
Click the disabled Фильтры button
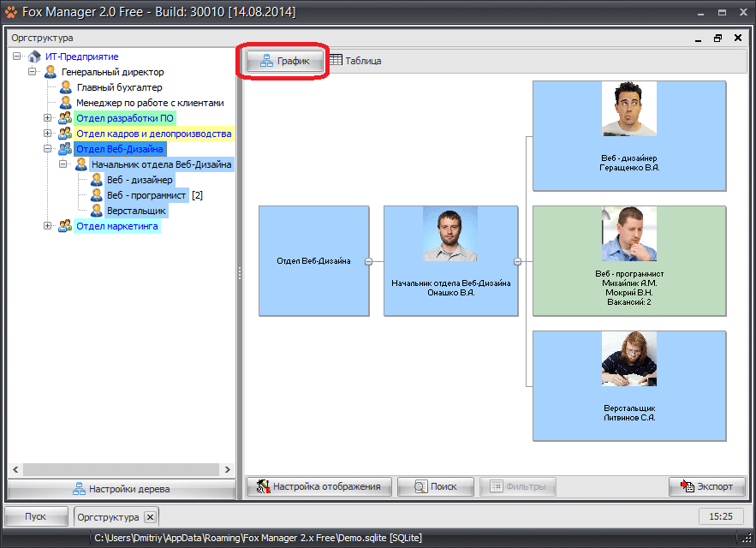pyautogui.click(x=518, y=486)
